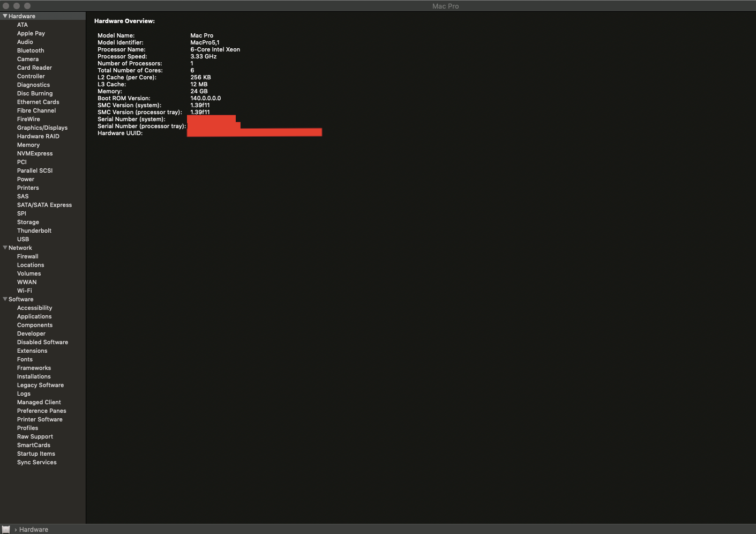
Task: Open the Audio hardware entry
Action: pyautogui.click(x=25, y=42)
